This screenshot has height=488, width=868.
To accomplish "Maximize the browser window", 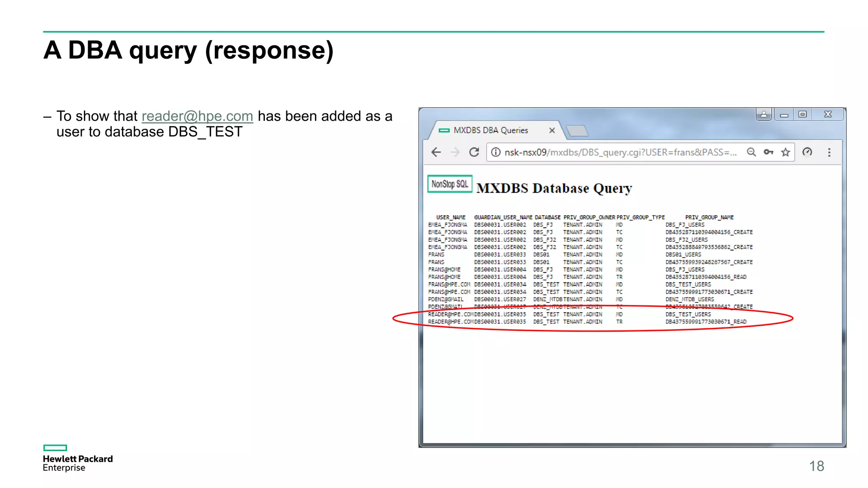I will point(802,114).
